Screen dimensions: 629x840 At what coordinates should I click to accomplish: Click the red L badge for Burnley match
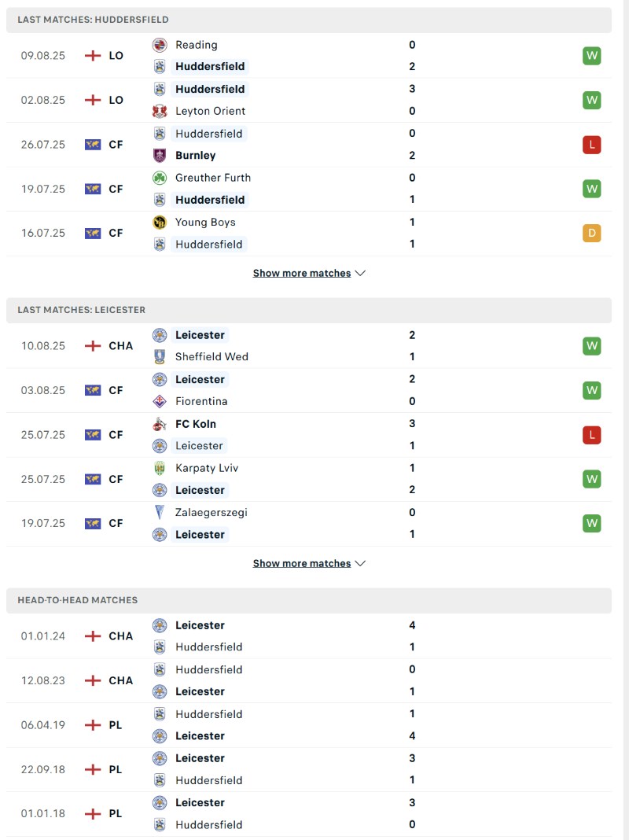click(x=591, y=145)
